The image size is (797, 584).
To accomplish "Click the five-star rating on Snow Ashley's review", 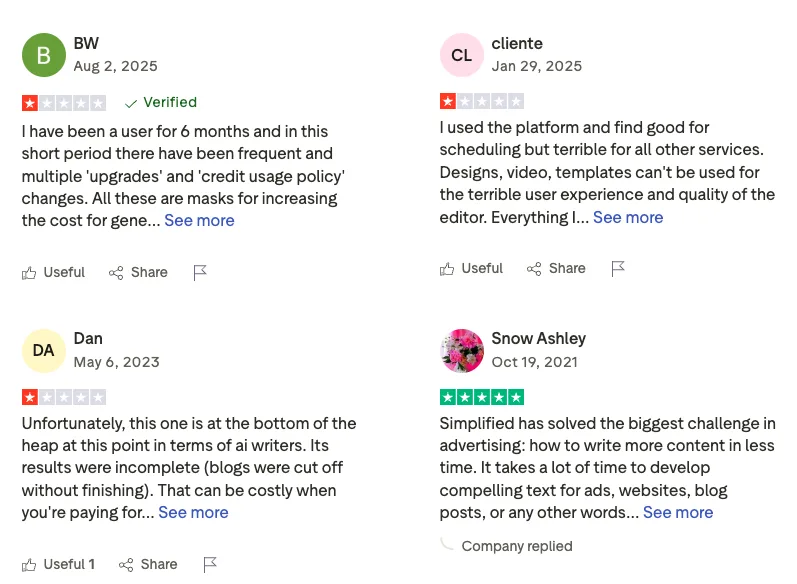I will (482, 397).
